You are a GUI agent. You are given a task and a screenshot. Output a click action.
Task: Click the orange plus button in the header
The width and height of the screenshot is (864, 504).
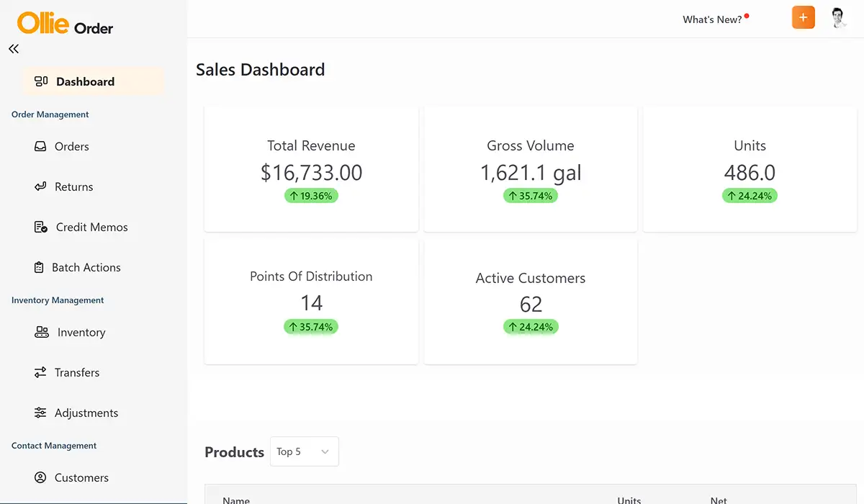click(x=804, y=17)
